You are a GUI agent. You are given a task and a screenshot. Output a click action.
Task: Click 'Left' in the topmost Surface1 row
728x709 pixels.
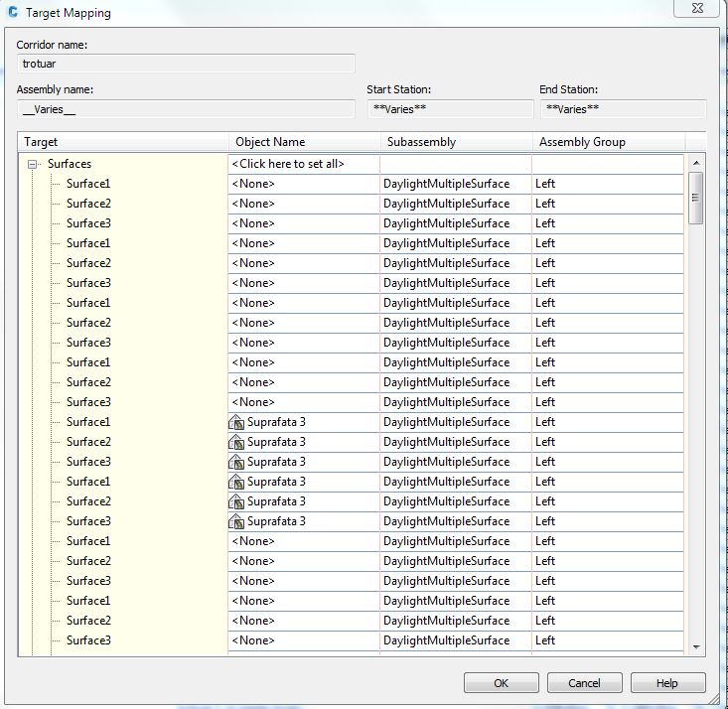click(545, 184)
